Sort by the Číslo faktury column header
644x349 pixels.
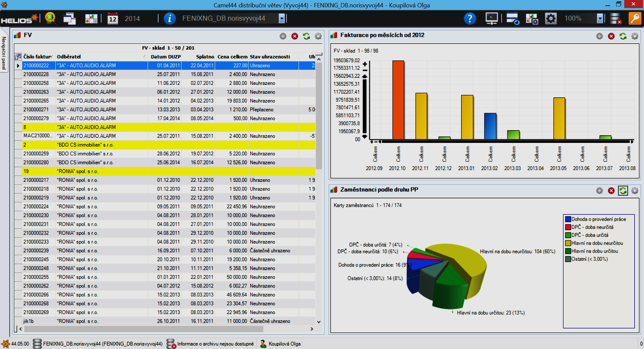click(39, 57)
